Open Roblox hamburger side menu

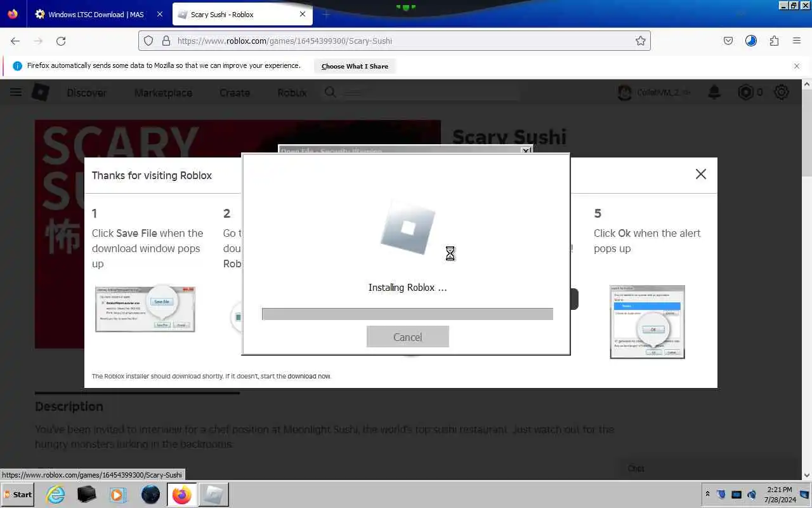pyautogui.click(x=16, y=93)
